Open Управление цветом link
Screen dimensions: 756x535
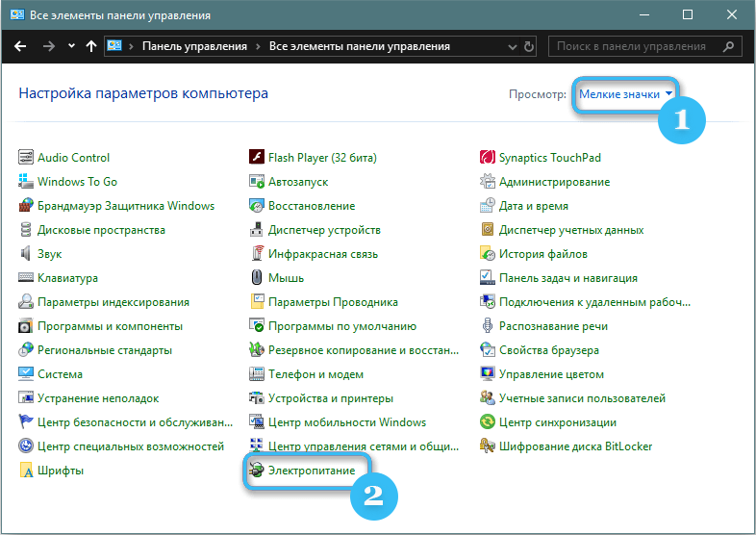(551, 374)
